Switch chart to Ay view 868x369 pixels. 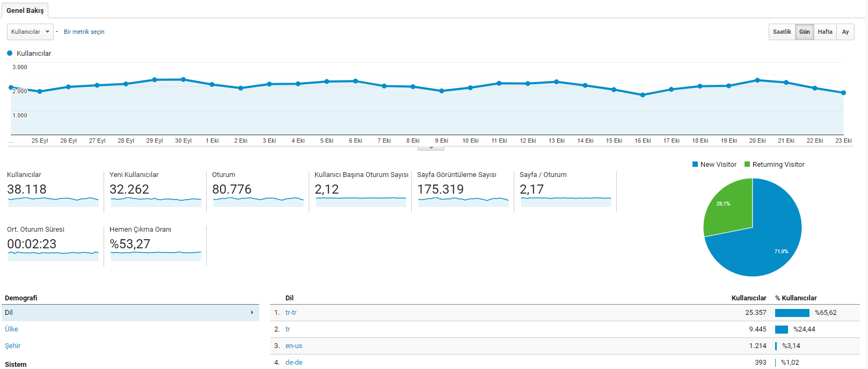845,32
